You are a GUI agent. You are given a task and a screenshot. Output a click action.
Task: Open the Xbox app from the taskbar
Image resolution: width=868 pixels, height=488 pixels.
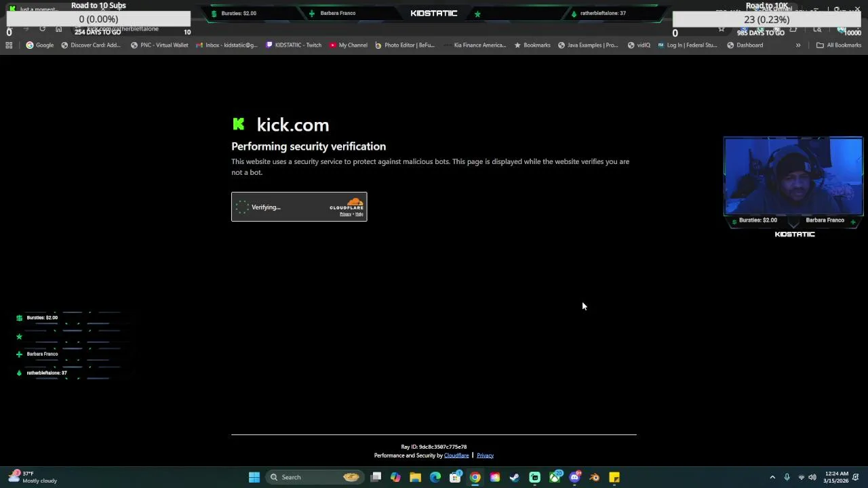[x=555, y=477]
